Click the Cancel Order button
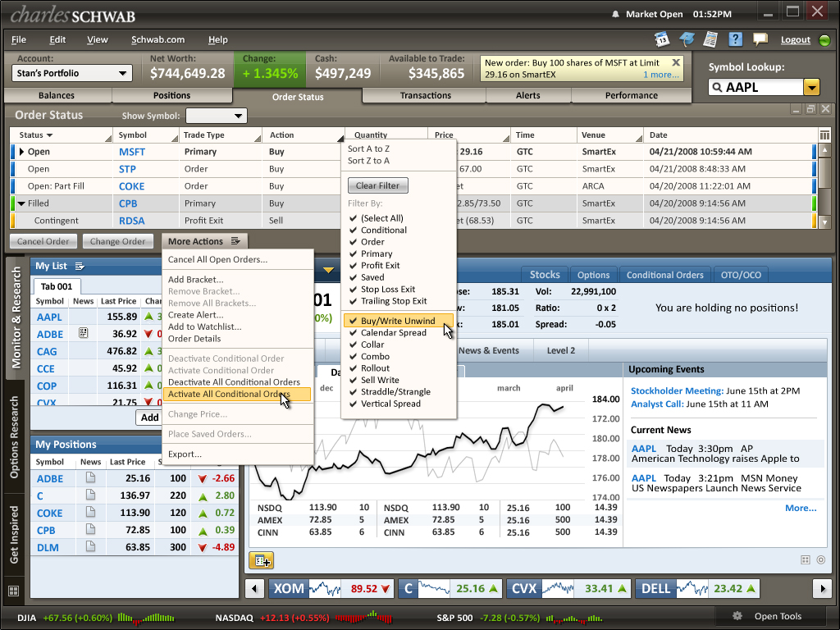840x630 pixels. pos(43,241)
